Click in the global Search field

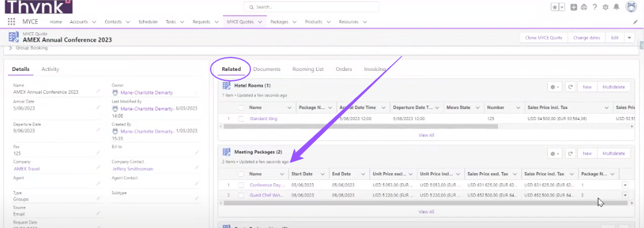tap(311, 7)
